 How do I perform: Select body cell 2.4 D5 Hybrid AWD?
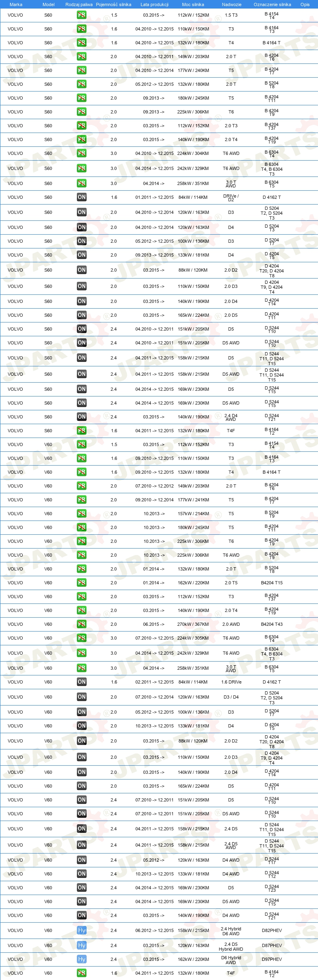(x=231, y=946)
